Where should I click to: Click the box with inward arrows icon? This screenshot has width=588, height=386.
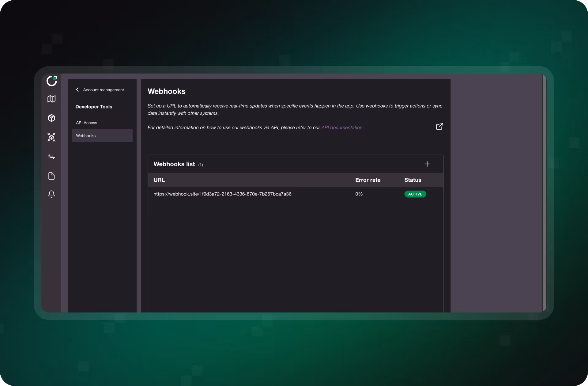point(51,137)
